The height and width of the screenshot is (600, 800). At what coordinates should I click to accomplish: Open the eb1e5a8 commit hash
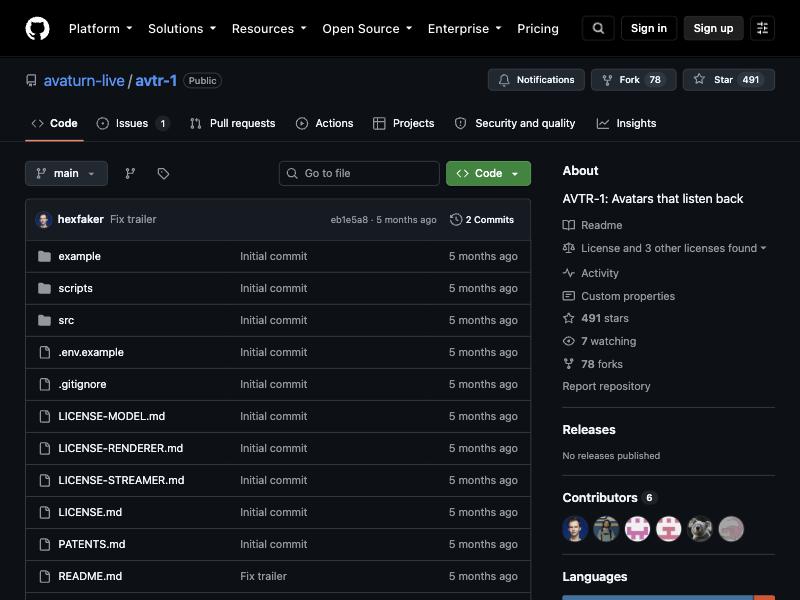(349, 220)
